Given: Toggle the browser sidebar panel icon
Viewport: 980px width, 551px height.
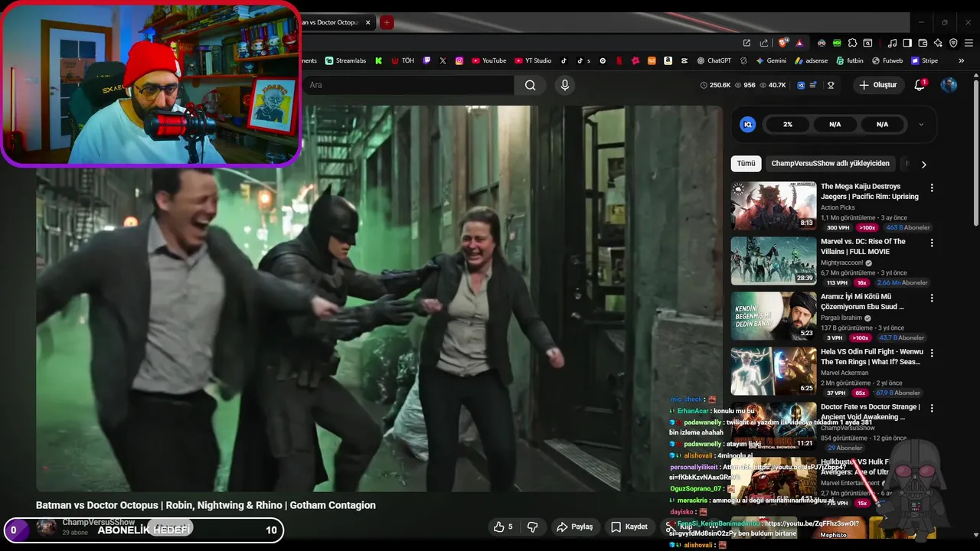Looking at the screenshot, I should [x=907, y=43].
